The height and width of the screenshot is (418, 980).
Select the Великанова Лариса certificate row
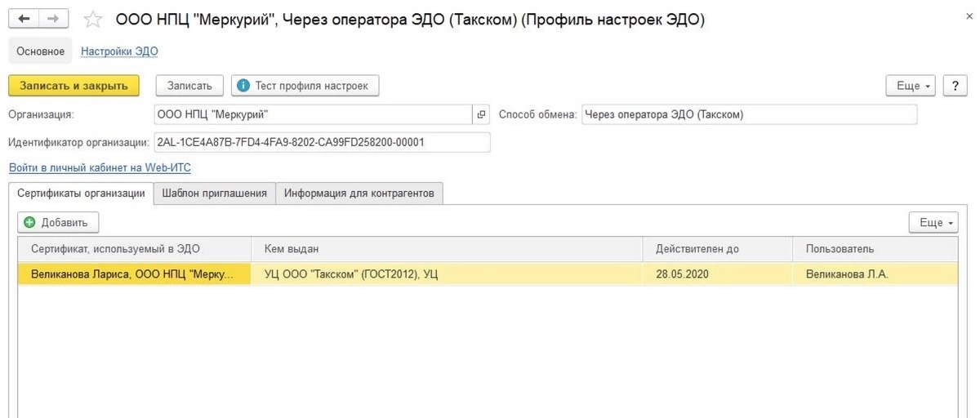click(x=131, y=274)
